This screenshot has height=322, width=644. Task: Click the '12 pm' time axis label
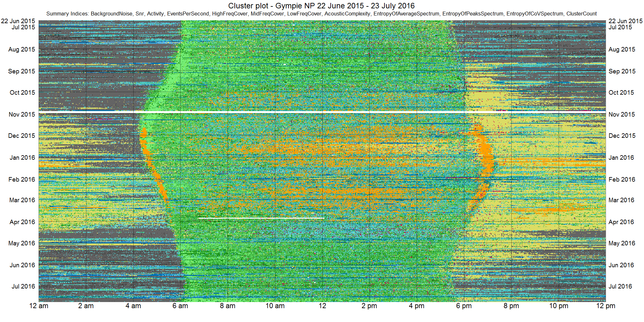coord(606,306)
